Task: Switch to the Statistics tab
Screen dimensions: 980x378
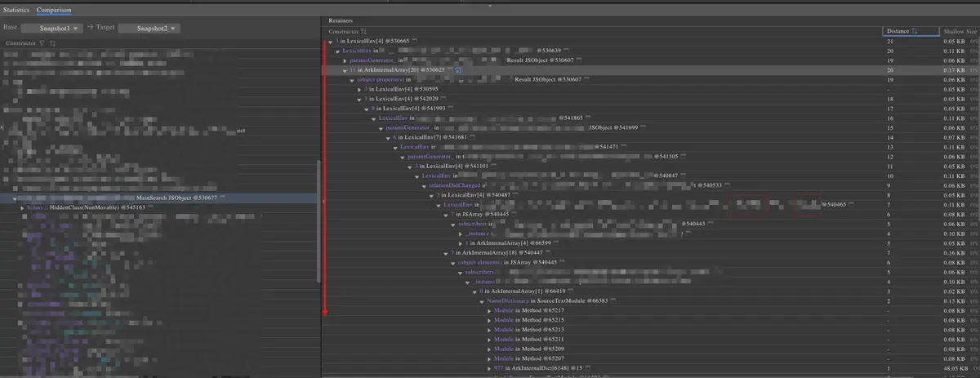Action: tap(17, 10)
